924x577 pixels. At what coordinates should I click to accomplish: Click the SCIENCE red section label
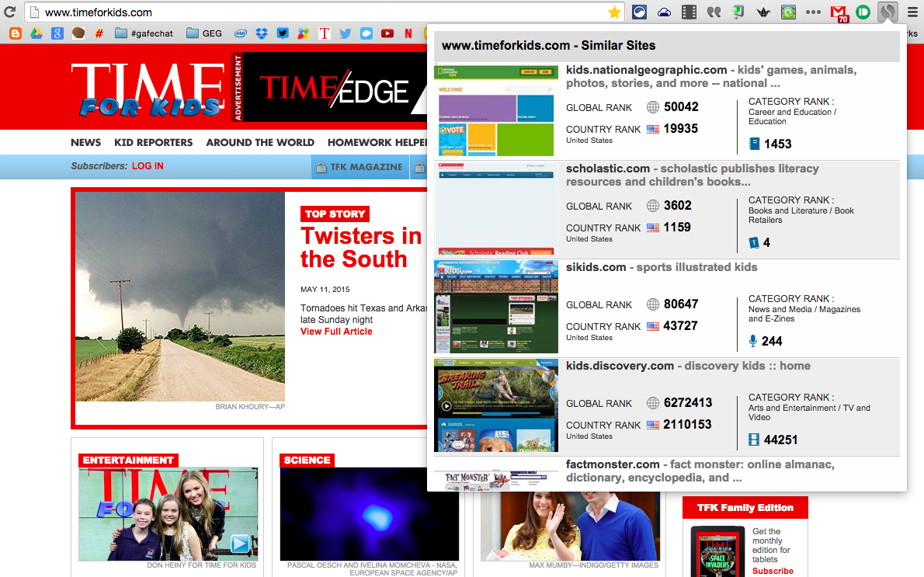(307, 461)
